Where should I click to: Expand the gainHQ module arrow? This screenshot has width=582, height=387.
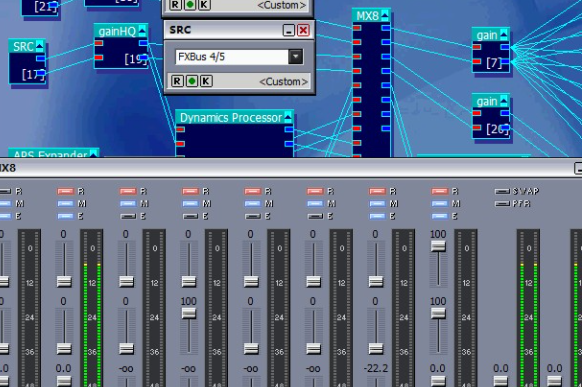pyautogui.click(x=142, y=31)
